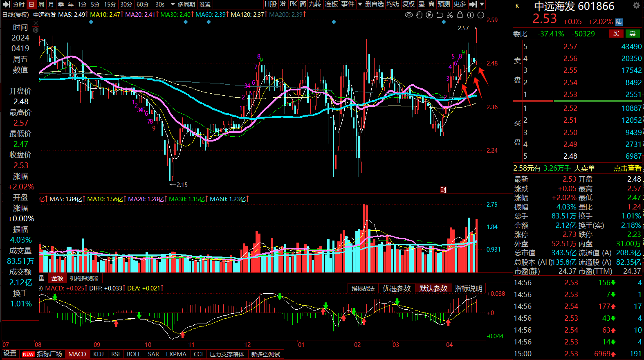Select the 季 quarterly period
Image resolution: width=644 pixels, height=360 pixels.
click(x=61, y=4)
